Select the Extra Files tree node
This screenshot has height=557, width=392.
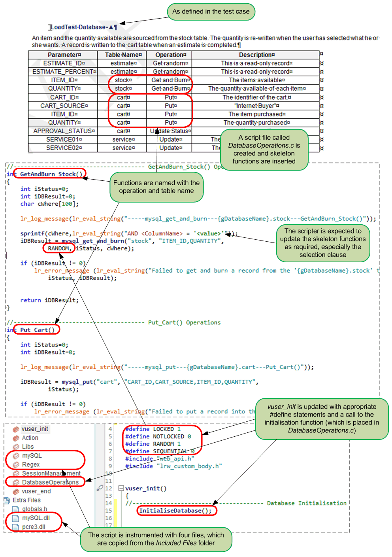coord(26,500)
